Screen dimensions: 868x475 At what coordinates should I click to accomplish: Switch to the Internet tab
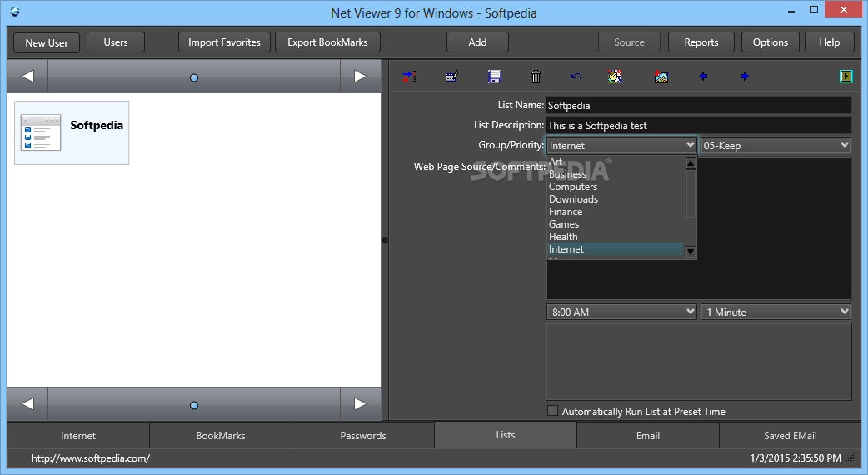point(78,435)
